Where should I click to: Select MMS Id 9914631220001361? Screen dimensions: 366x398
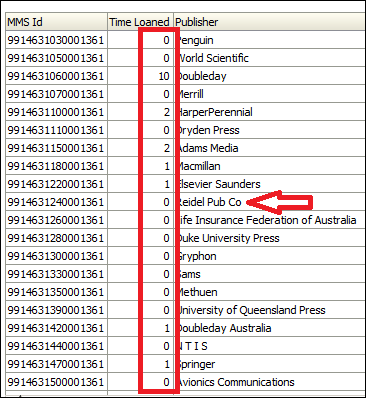[x=56, y=184]
